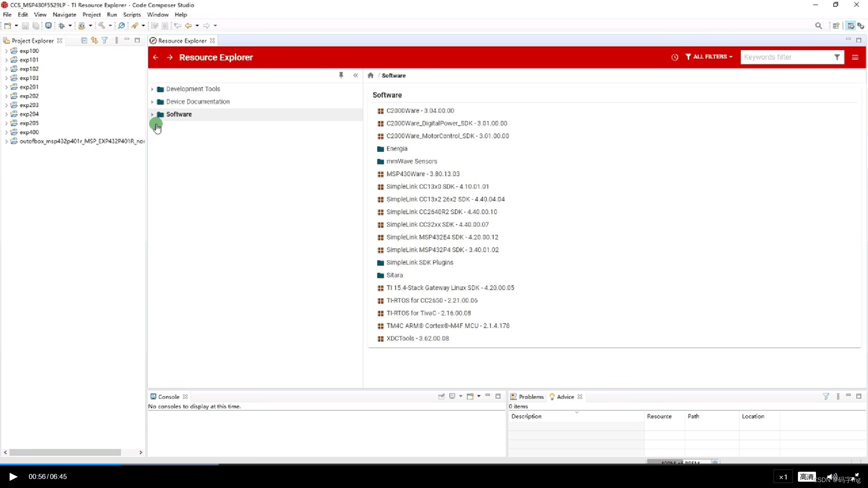Open Project Explorer view menu dots
The height and width of the screenshot is (488, 868).
pos(117,40)
